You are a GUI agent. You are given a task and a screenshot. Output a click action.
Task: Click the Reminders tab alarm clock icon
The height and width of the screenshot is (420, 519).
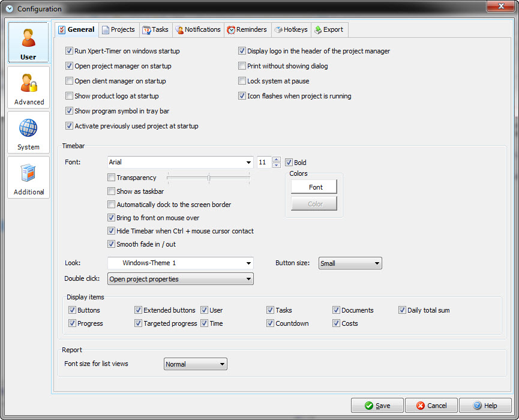pos(231,30)
